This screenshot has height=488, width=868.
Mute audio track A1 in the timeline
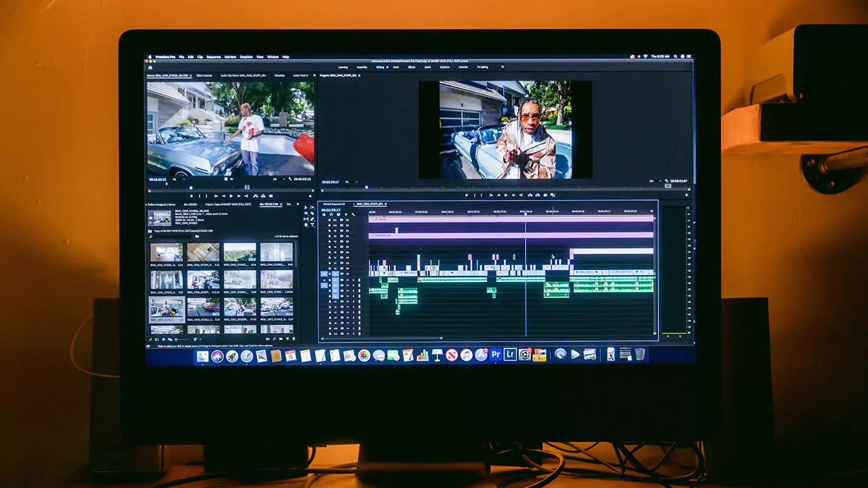click(348, 280)
